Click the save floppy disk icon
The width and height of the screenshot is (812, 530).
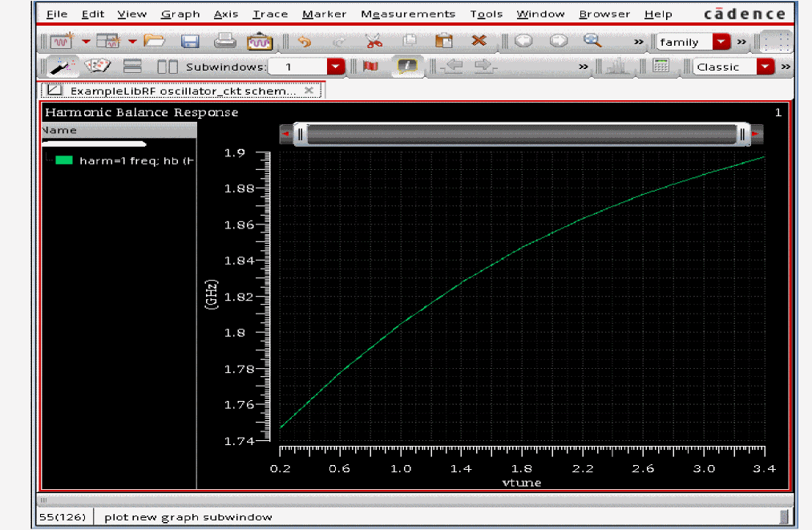pos(190,42)
